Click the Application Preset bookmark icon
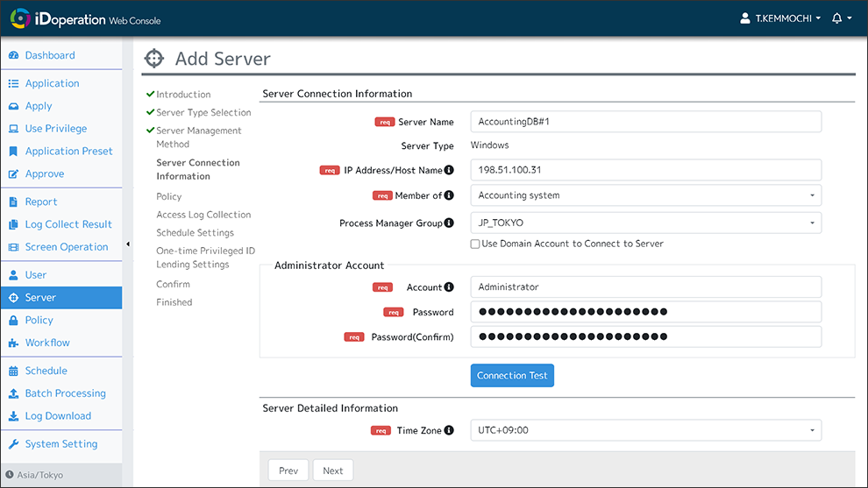 14,151
